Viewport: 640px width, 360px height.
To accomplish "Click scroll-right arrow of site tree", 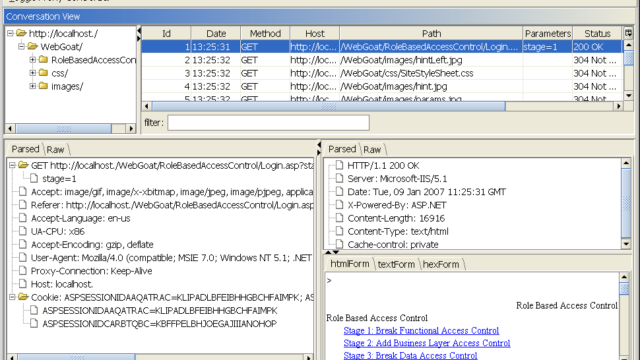I will [x=131, y=128].
